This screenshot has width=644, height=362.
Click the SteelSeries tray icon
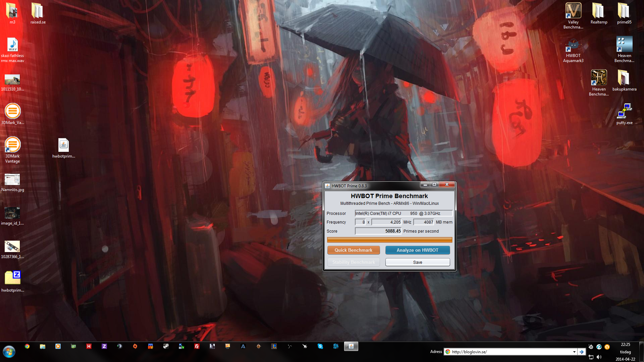(x=591, y=347)
